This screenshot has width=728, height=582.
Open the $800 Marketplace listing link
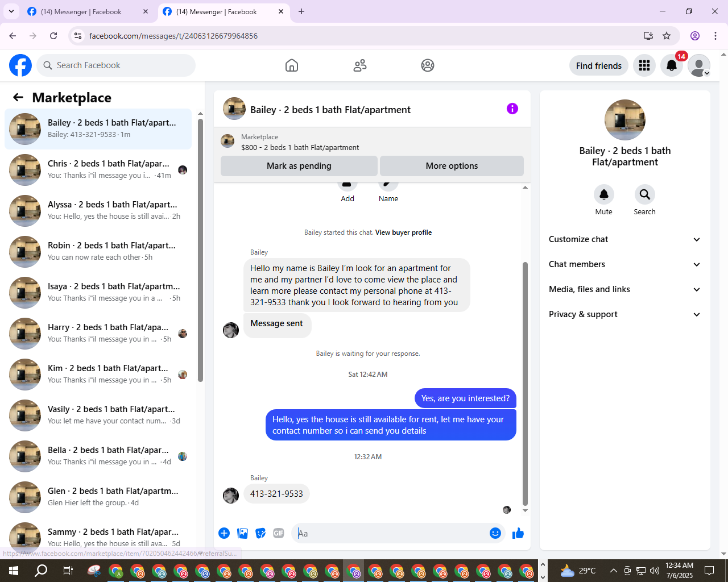coord(300,147)
